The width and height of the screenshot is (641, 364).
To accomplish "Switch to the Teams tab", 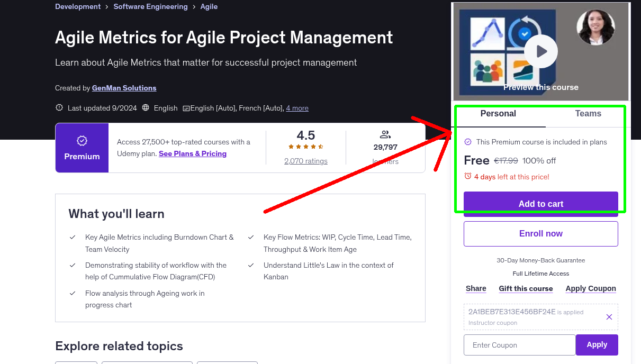I will click(588, 113).
